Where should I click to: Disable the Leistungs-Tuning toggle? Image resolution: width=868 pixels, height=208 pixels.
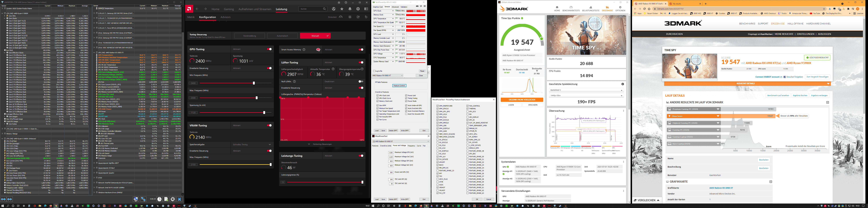click(361, 156)
